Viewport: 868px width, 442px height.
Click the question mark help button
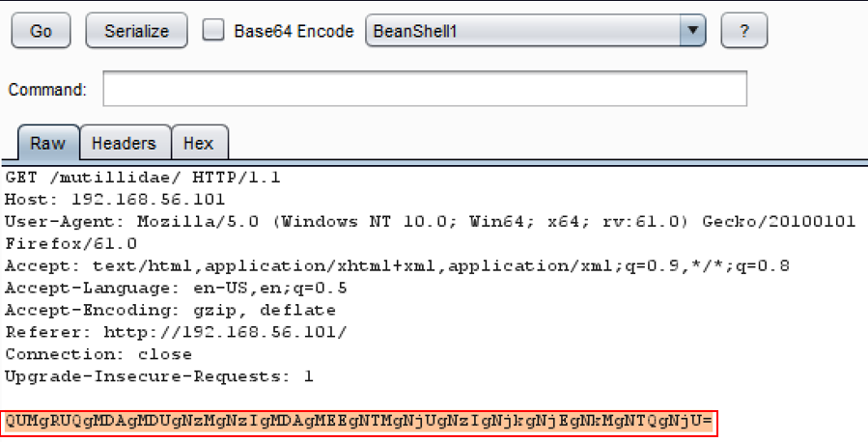[743, 31]
